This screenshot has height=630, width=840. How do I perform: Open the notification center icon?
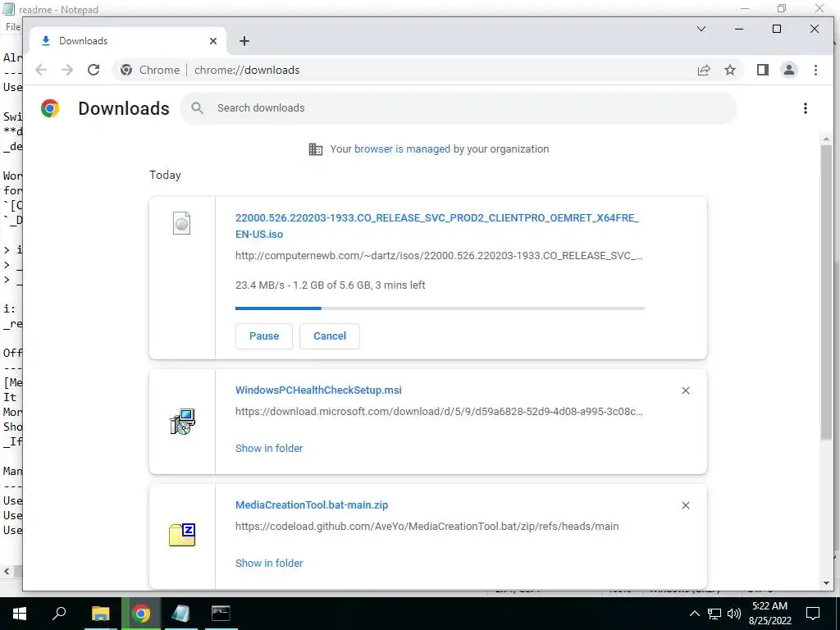click(x=813, y=614)
